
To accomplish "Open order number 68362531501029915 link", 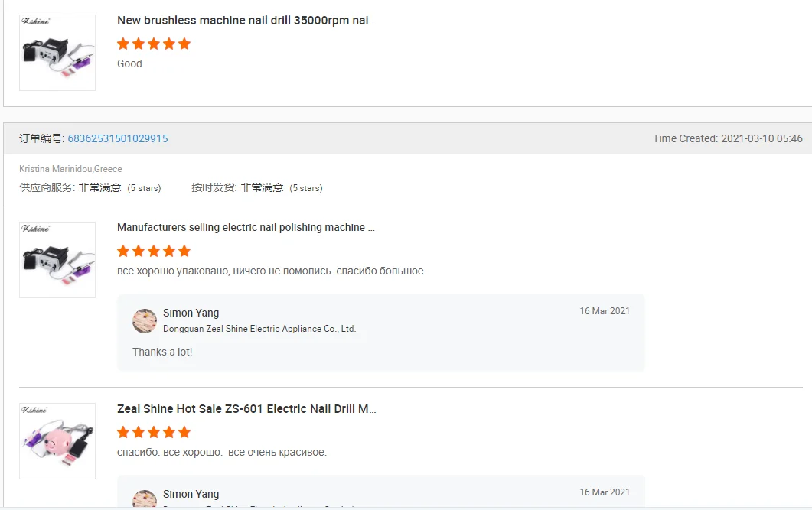I will click(118, 138).
